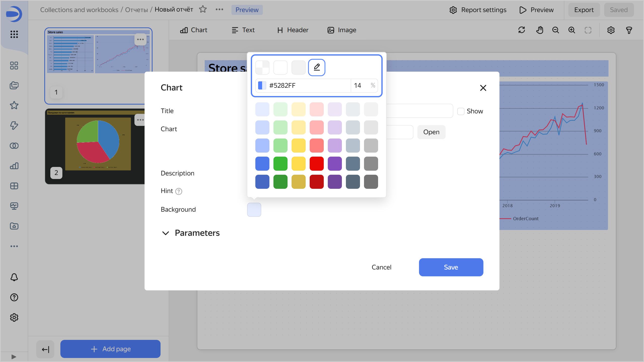Viewport: 644px width, 362px height.
Task: Open report more options ellipsis
Action: click(x=219, y=10)
